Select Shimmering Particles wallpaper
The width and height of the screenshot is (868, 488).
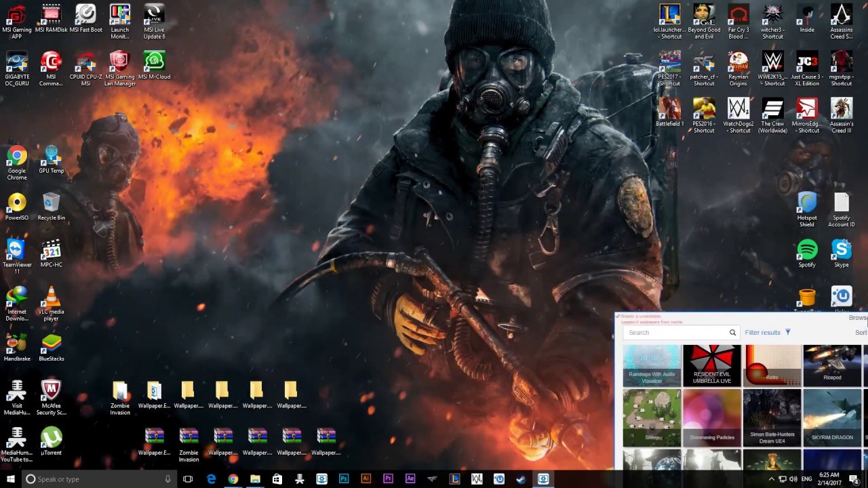coord(712,418)
